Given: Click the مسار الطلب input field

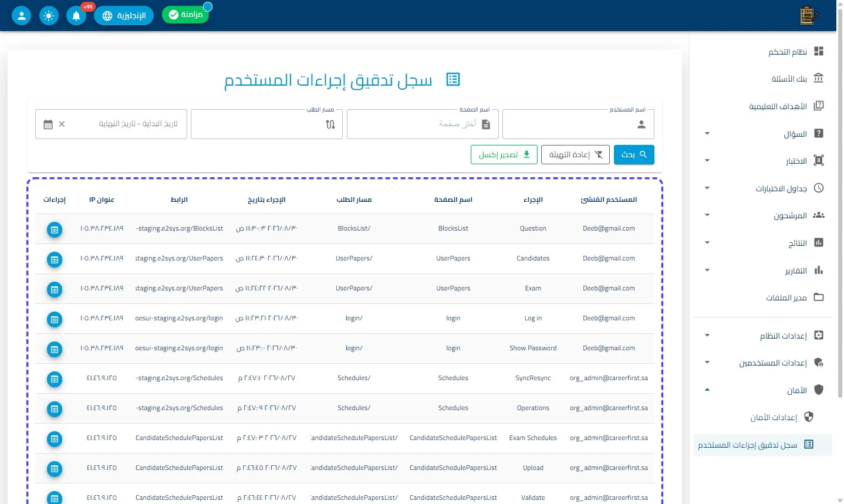Looking at the screenshot, I should [266, 124].
